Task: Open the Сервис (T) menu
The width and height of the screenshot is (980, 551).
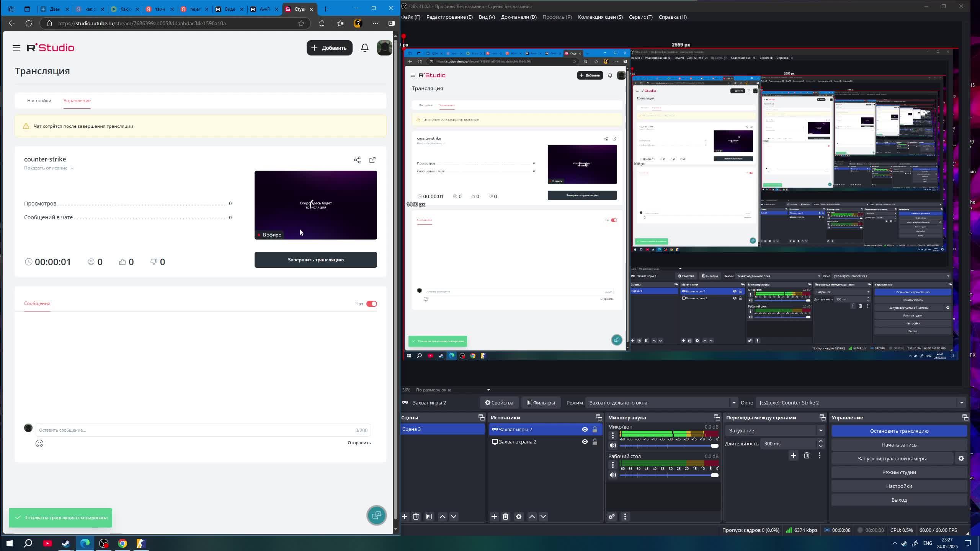Action: pyautogui.click(x=640, y=17)
